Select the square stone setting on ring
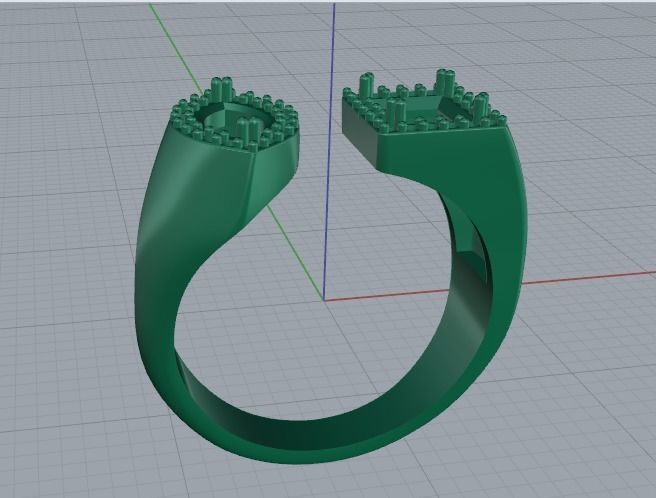Screen dimensions: 656x498 pos(423,103)
